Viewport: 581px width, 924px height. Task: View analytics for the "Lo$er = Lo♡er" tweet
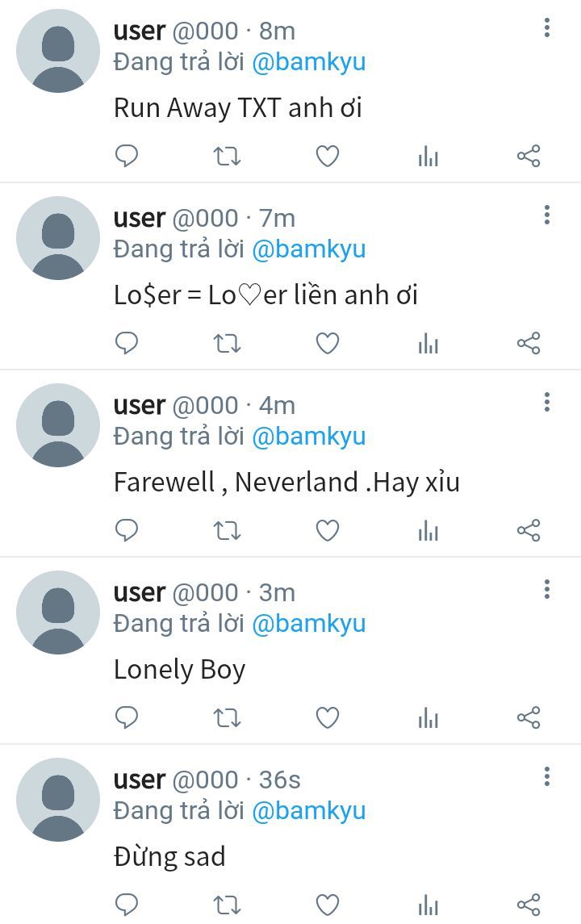pos(428,344)
